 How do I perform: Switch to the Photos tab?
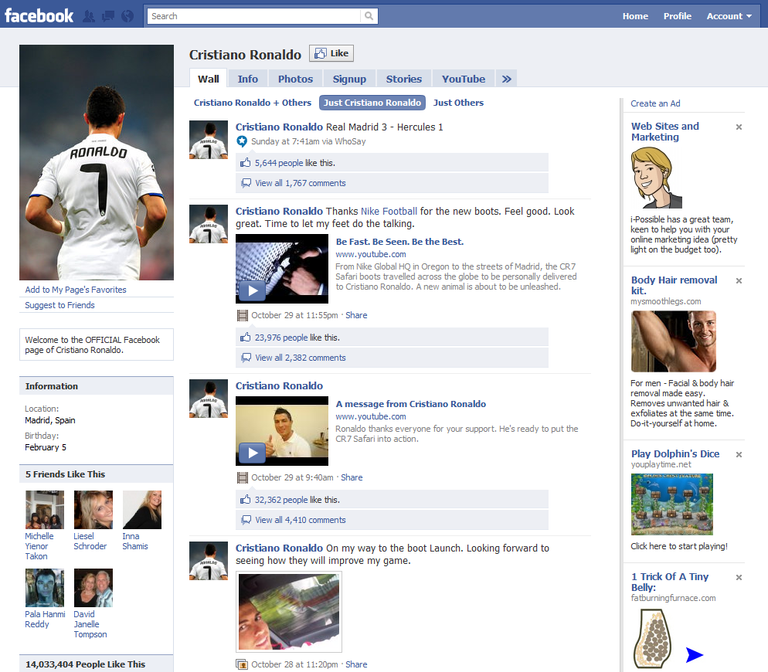pyautogui.click(x=295, y=79)
